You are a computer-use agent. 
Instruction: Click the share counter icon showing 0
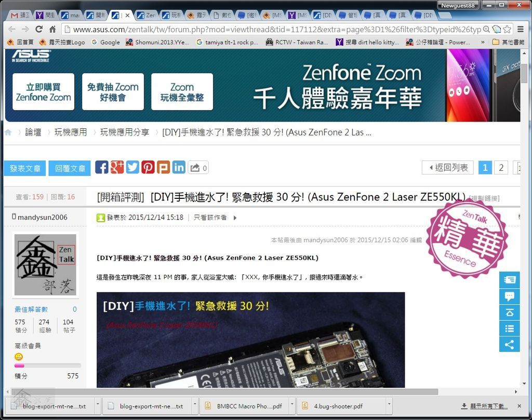coord(198,168)
